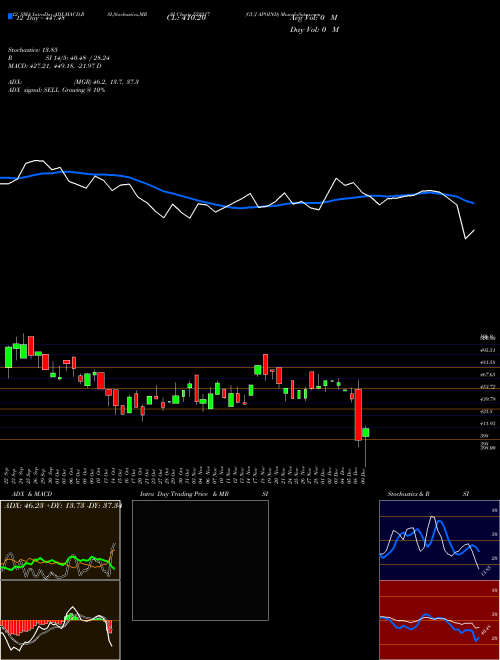Viewport: 500px width, 660px height.
Task: Click the Avg Vol: 0 M label
Action: pyautogui.click(x=313, y=18)
